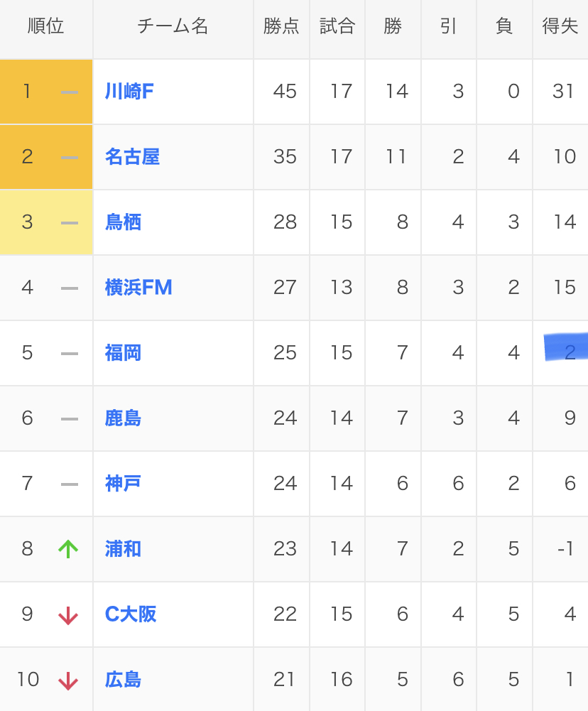Screen dimensions: 588x711
Task: Click the 試合 column header
Action: (337, 27)
